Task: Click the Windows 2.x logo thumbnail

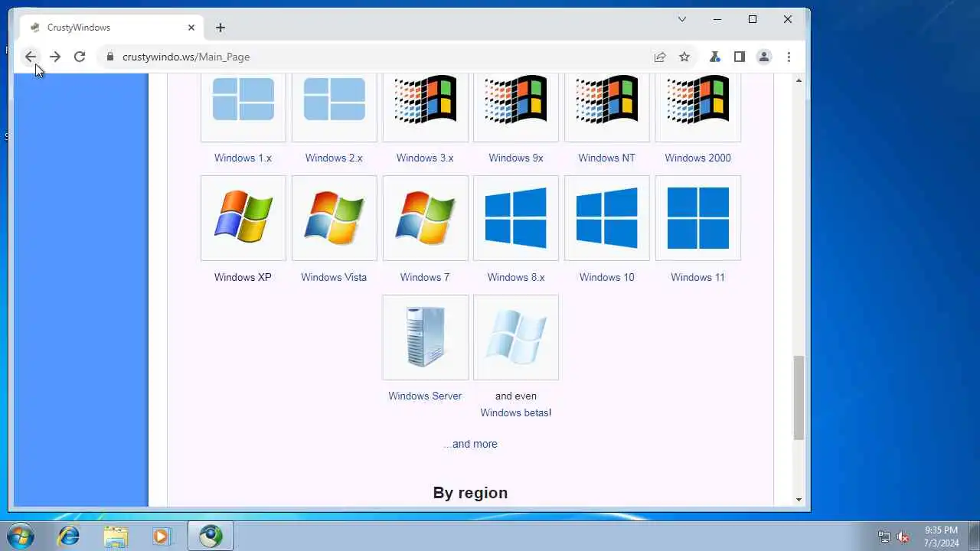Action: (335, 99)
